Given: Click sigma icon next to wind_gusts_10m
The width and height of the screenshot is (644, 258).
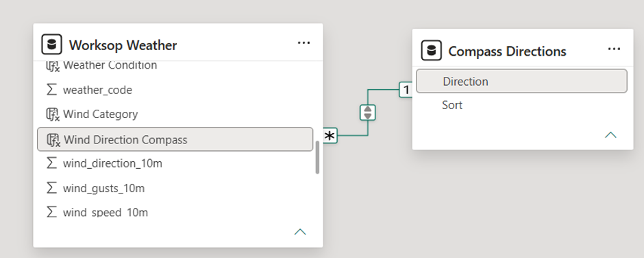Looking at the screenshot, I should pyautogui.click(x=52, y=188).
